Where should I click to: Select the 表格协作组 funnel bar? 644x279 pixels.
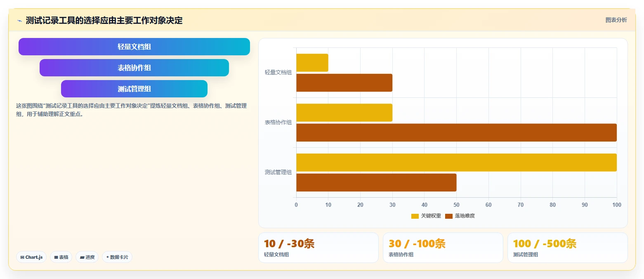134,68
